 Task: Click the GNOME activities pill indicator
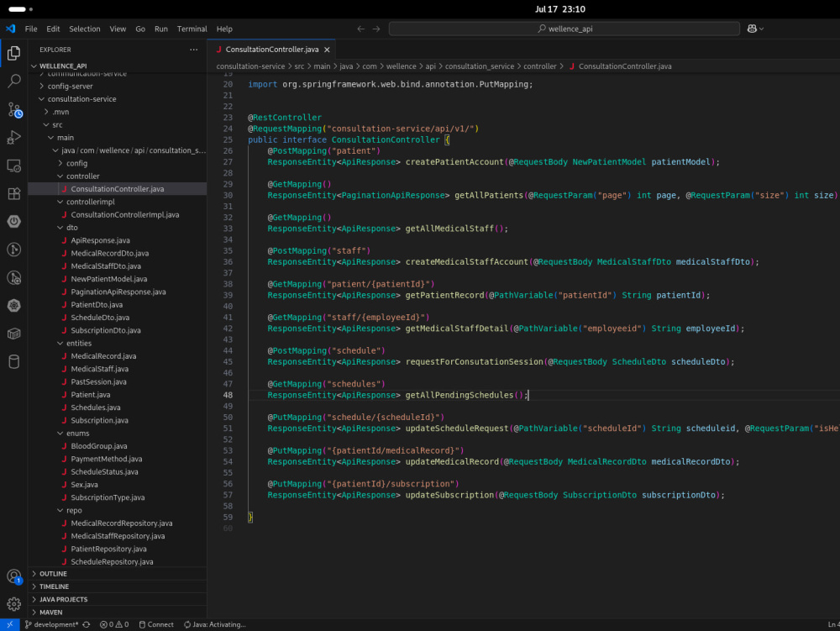pos(20,9)
